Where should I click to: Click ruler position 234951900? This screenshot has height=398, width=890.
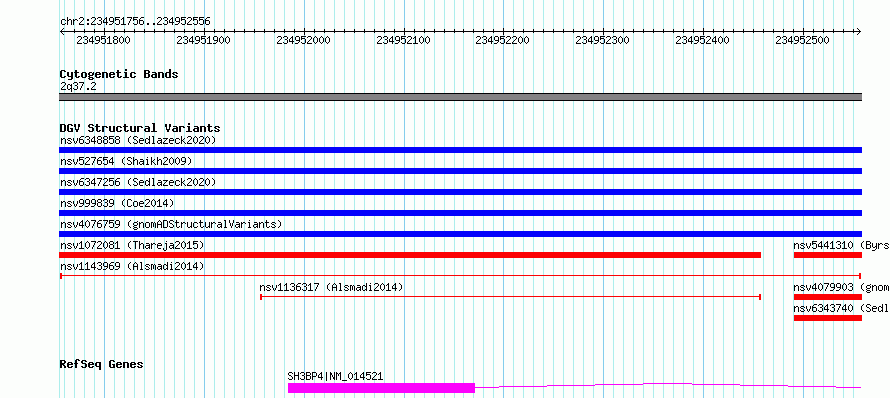pos(203,40)
